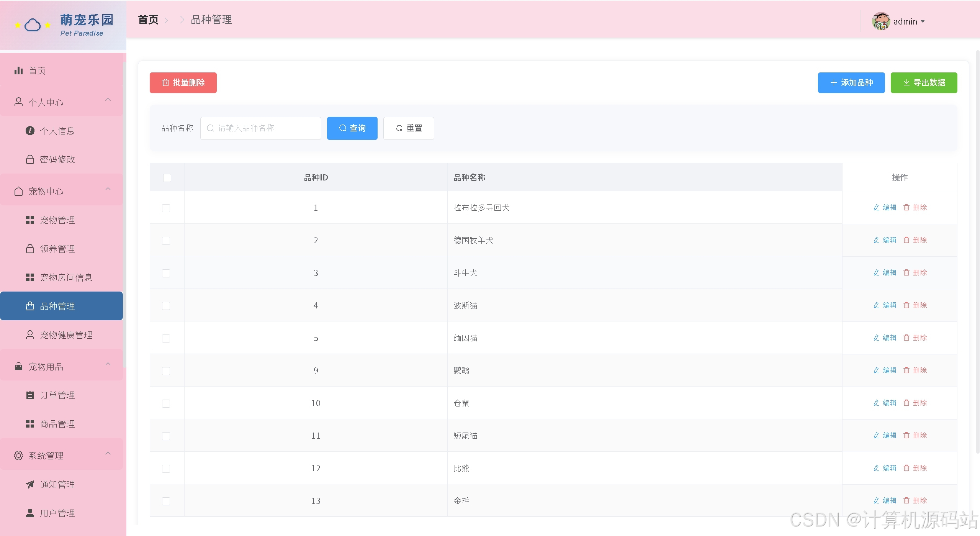Collapse the 个人中心 menu chevron
980x536 pixels.
[x=108, y=100]
